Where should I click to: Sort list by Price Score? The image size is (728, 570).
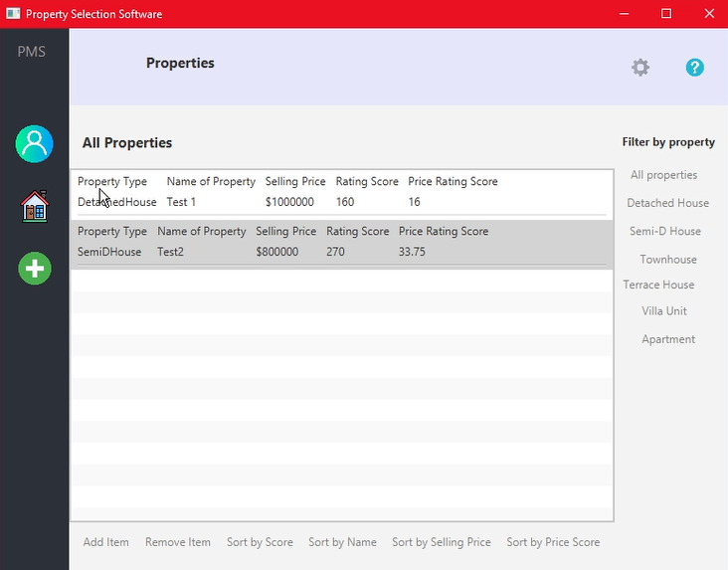[x=553, y=542]
